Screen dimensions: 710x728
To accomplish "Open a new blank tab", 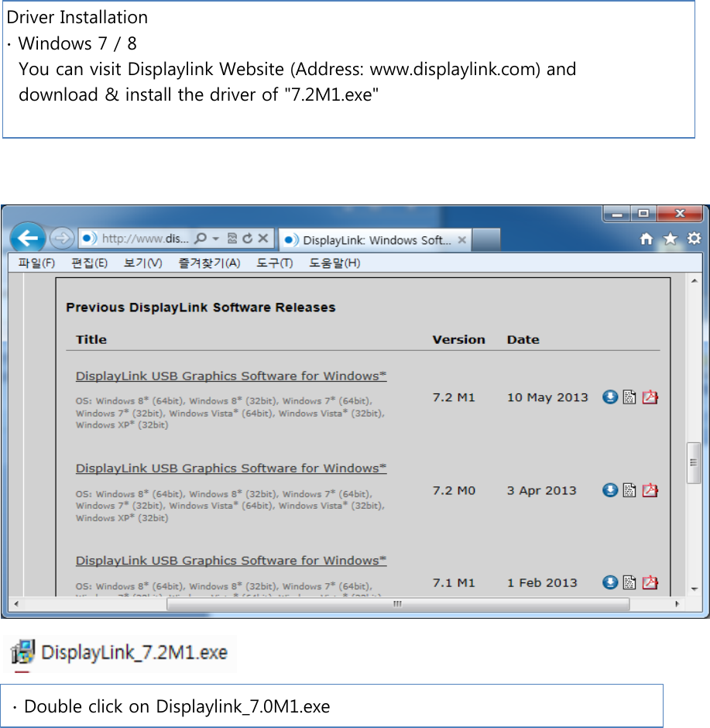I will point(486,240).
